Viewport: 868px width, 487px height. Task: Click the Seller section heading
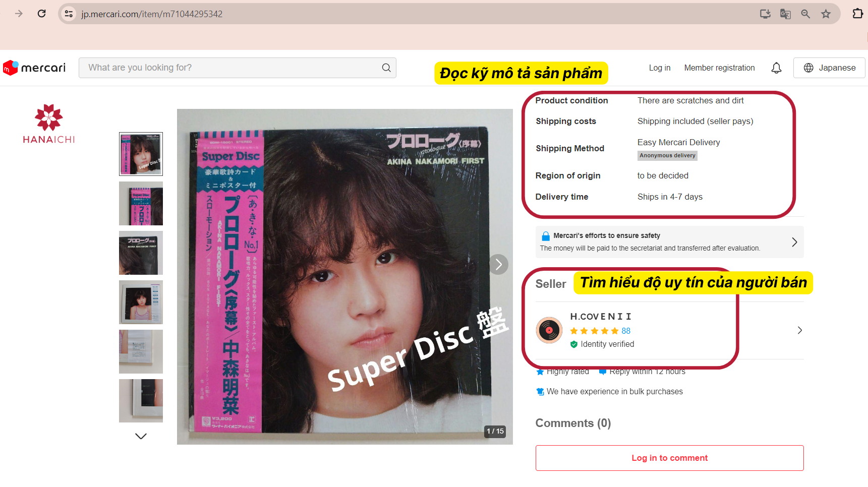tap(551, 284)
